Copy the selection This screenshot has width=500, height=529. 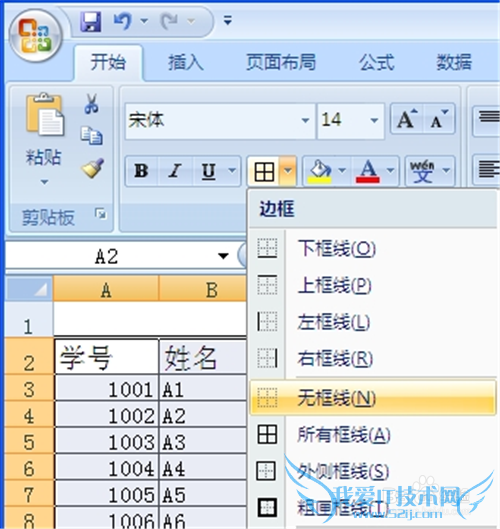92,136
